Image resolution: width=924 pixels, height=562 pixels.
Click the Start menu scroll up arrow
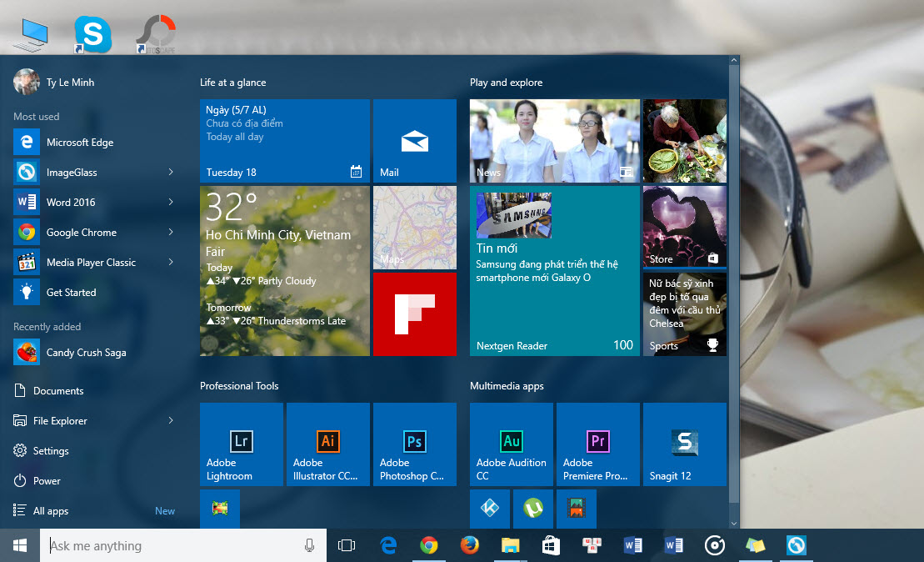[x=734, y=60]
